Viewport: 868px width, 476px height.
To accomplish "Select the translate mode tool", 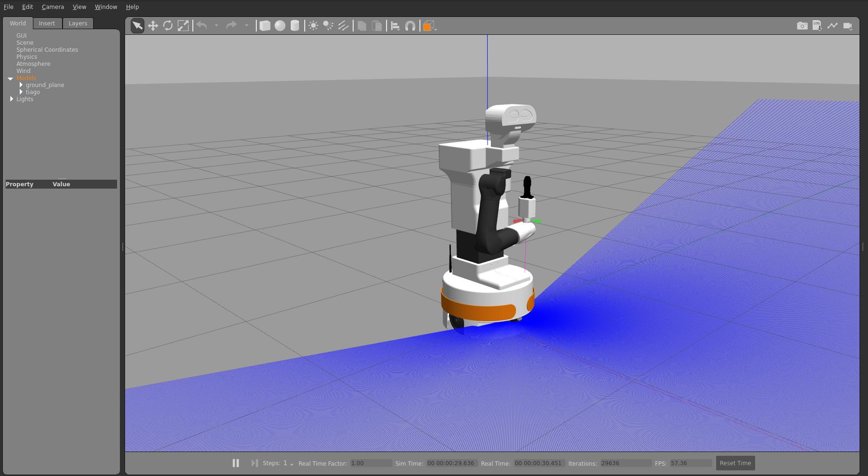I will pyautogui.click(x=153, y=26).
